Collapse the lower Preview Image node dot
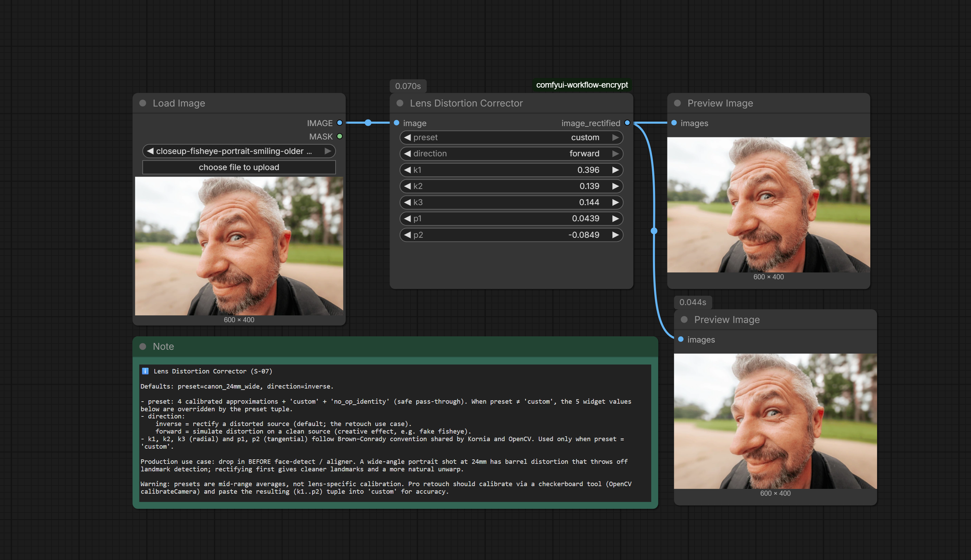The width and height of the screenshot is (971, 560). click(684, 320)
